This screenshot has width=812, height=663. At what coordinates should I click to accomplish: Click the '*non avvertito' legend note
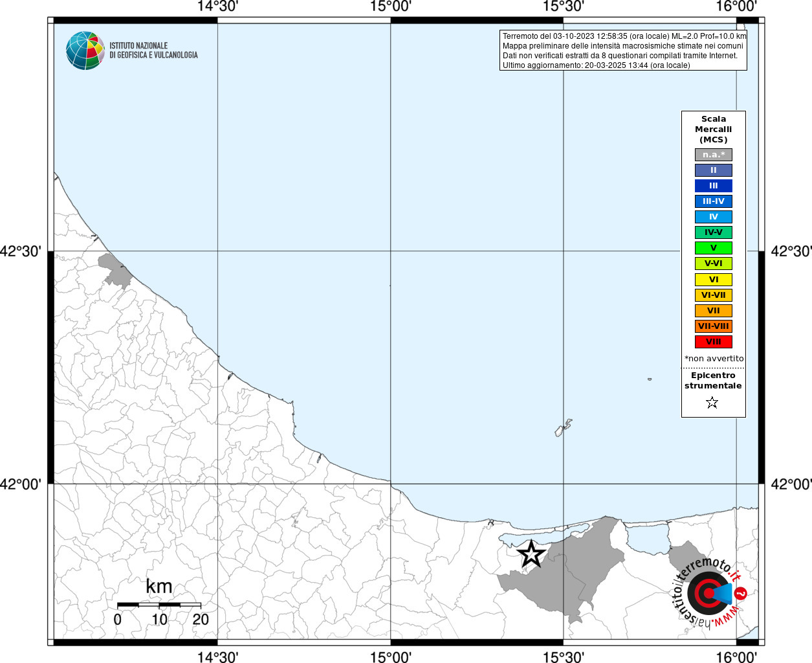[x=714, y=359]
